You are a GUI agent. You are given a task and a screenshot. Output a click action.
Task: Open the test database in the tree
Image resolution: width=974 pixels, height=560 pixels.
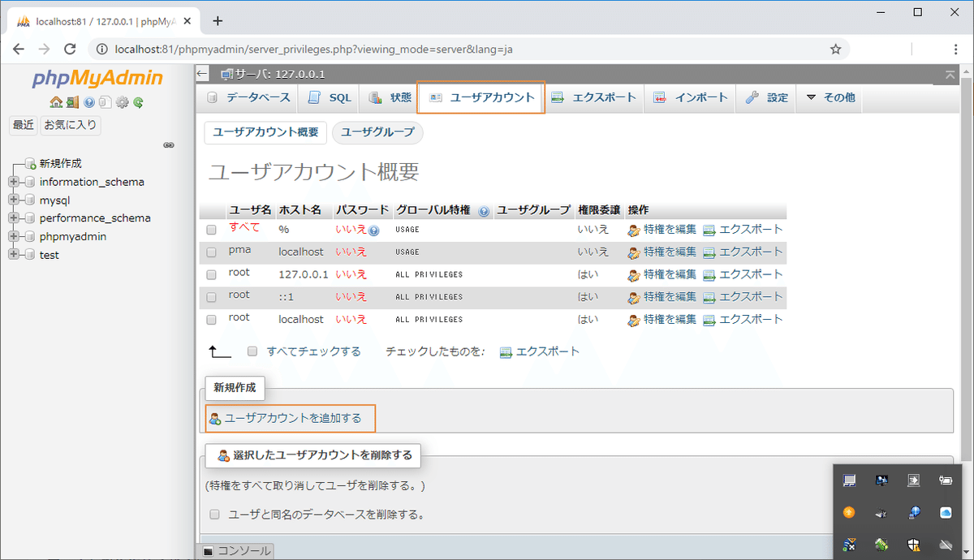coord(49,255)
